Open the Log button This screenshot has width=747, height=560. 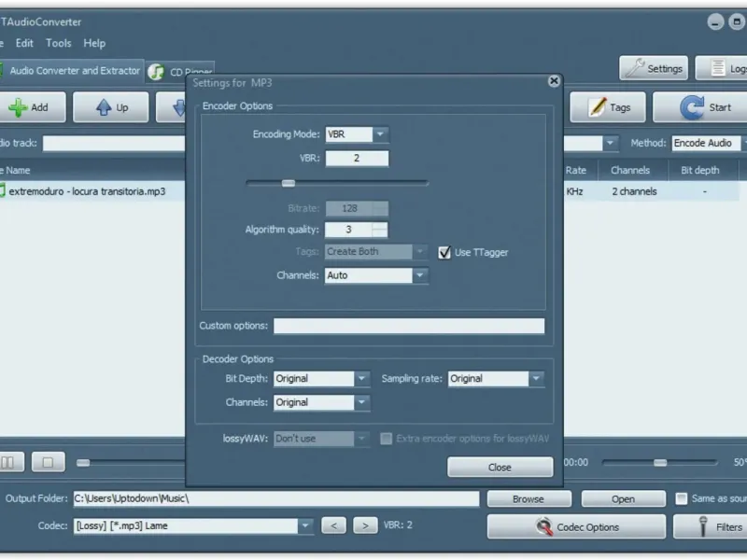click(721, 68)
